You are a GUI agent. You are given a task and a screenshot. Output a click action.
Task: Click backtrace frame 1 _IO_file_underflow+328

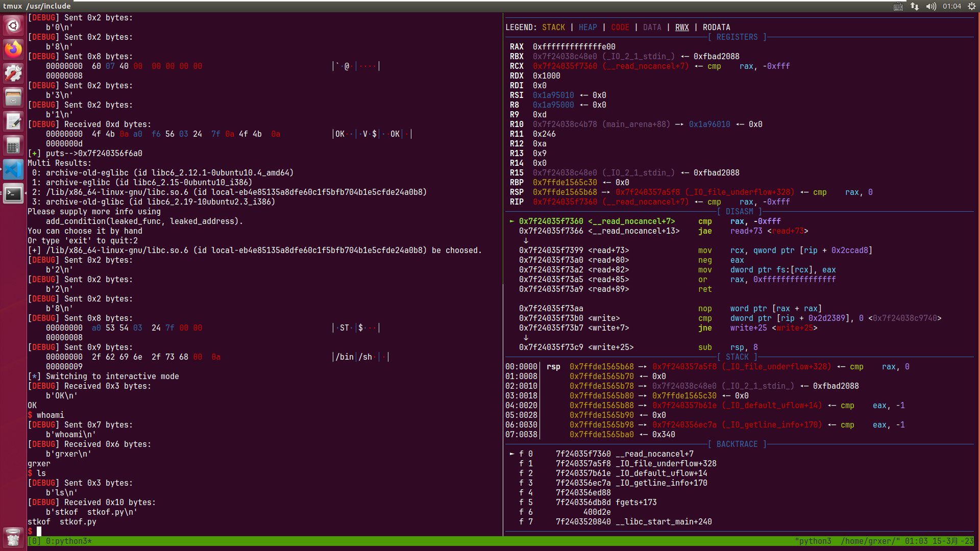point(618,464)
